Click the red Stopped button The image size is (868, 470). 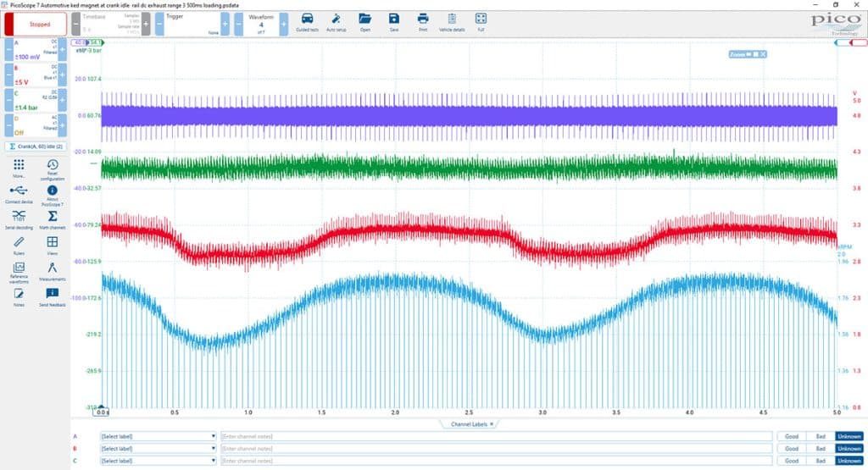(36, 25)
